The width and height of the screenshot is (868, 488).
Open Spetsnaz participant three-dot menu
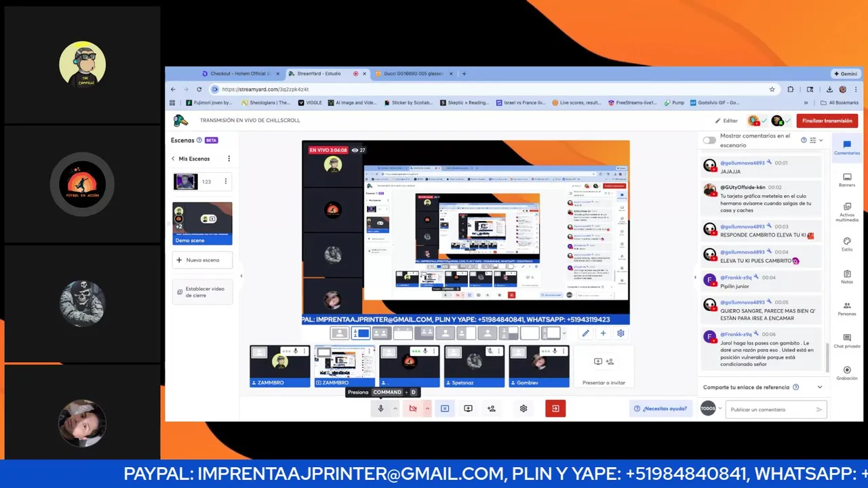[500, 351]
